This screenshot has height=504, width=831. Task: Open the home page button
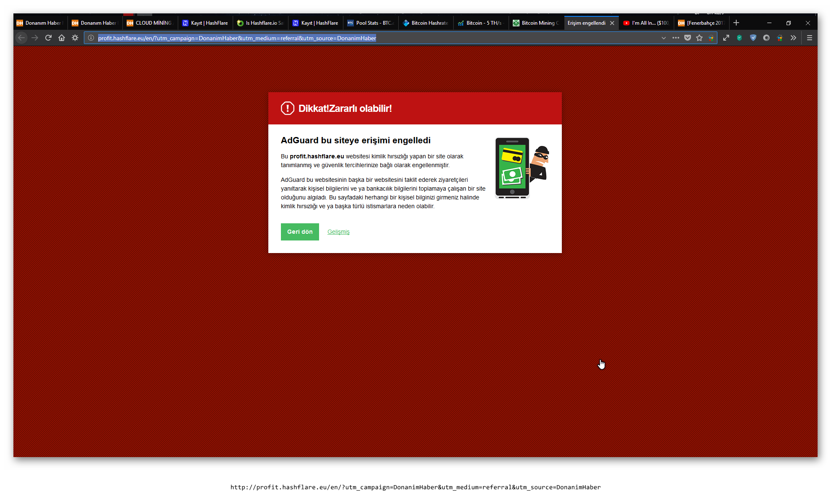(62, 38)
